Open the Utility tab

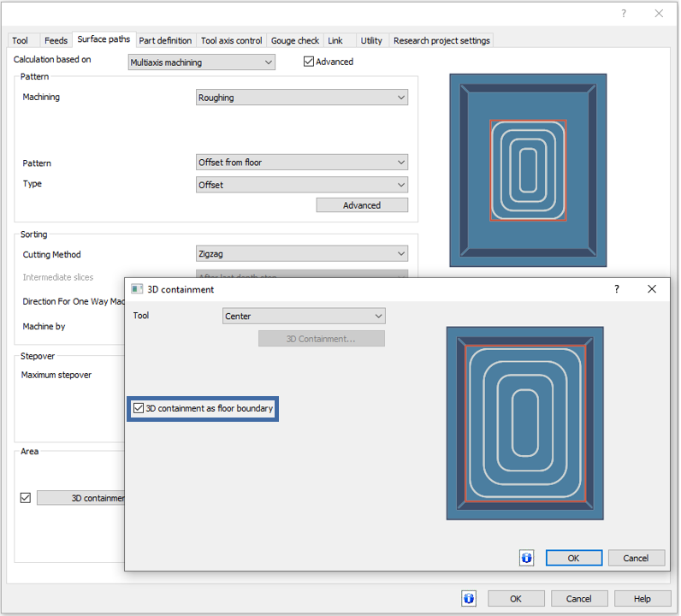click(x=371, y=40)
